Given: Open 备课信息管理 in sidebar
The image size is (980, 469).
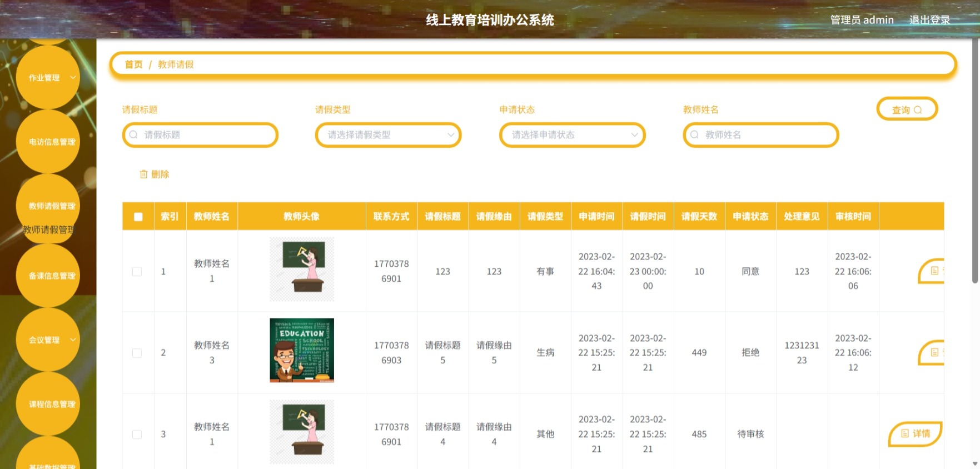Looking at the screenshot, I should tap(48, 276).
